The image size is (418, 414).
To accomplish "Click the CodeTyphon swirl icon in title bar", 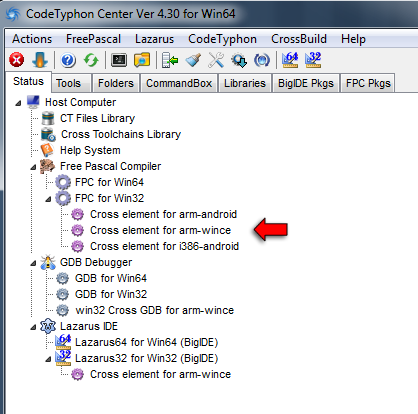I will pos(13,14).
